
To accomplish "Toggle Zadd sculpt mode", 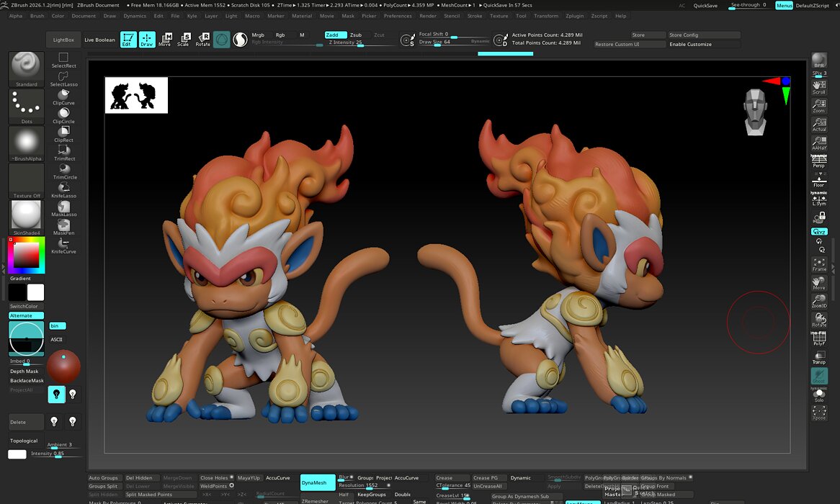I will (336, 35).
